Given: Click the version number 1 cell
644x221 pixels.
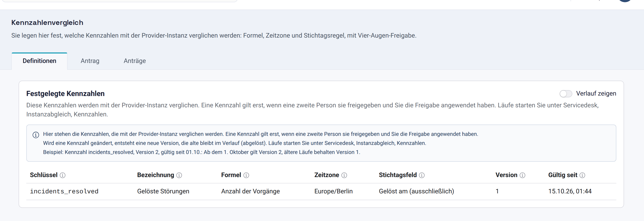Looking at the screenshot, I should (497, 191).
